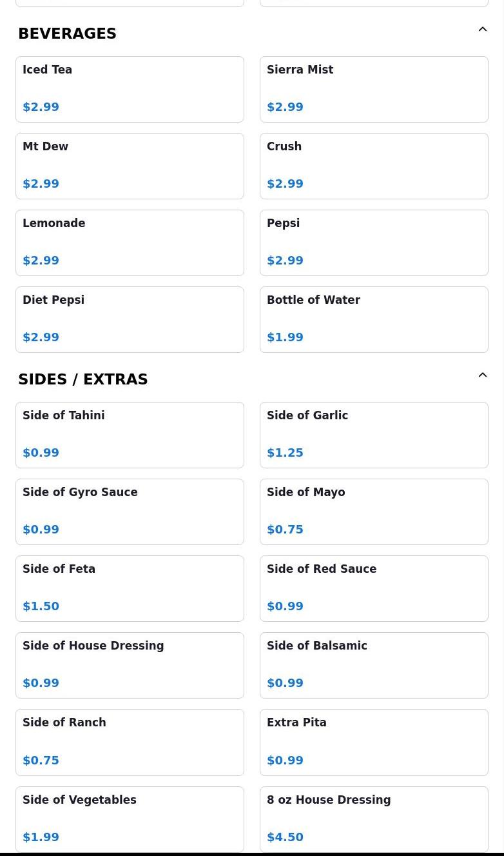Choose the Mt Dew beverage card
Screen dimensions: 504x856
(x=130, y=166)
